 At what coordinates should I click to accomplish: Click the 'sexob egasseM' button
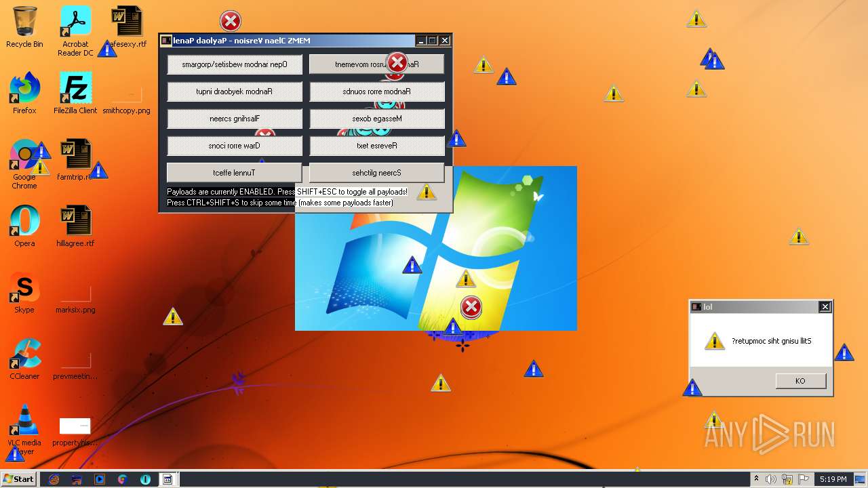click(x=377, y=119)
